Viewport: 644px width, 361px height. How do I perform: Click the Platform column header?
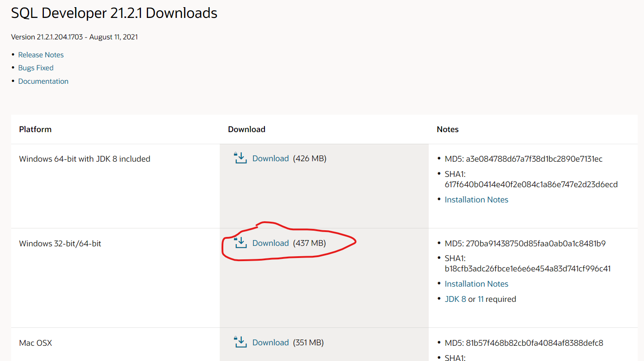tap(35, 129)
